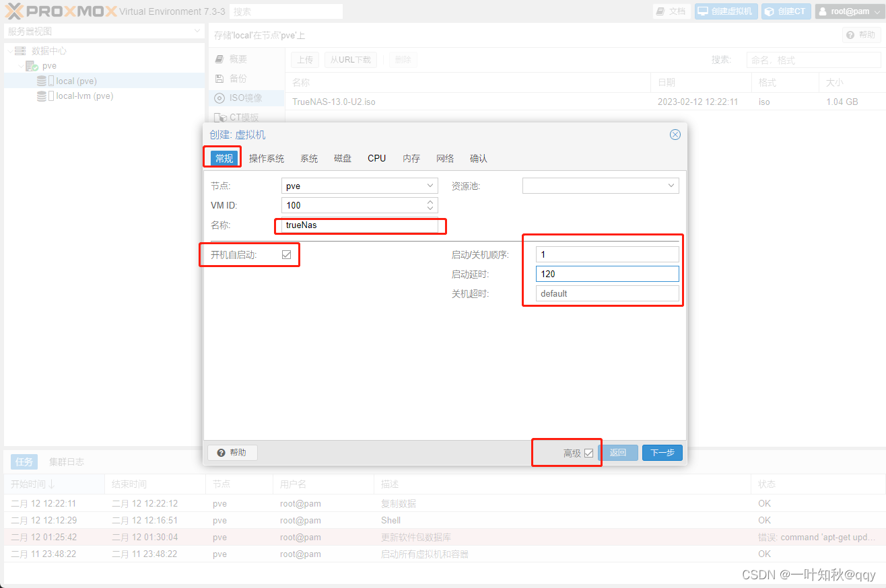Open the CT模板 section

click(x=246, y=116)
